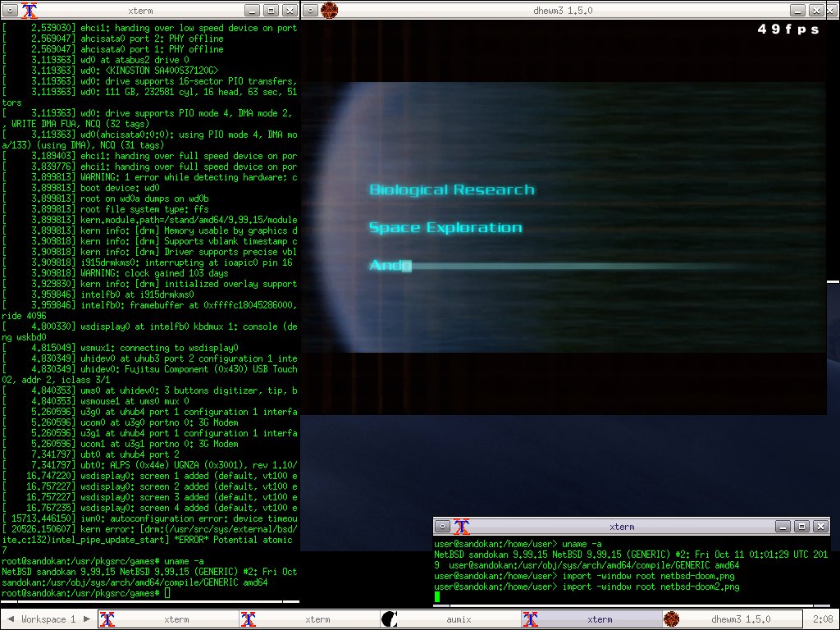Activate dhewm3 1.5.0 in the taskbar

point(733,619)
